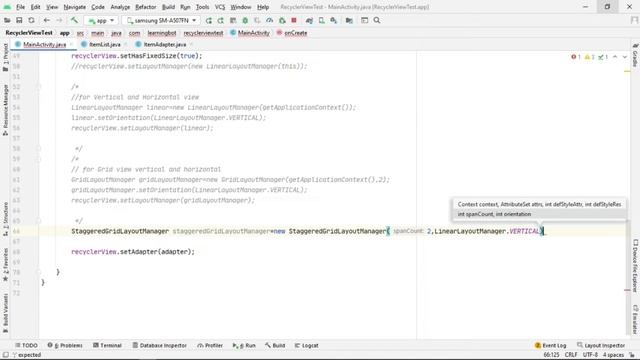
Task: Collapse the comment block fold at line 52
Action: (38, 87)
